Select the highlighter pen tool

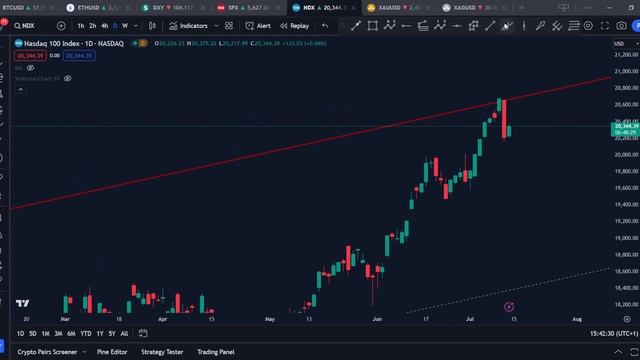pos(540,26)
